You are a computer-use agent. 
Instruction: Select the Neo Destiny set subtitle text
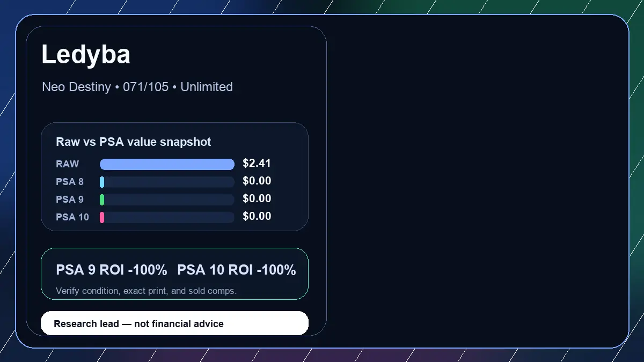pyautogui.click(x=137, y=87)
